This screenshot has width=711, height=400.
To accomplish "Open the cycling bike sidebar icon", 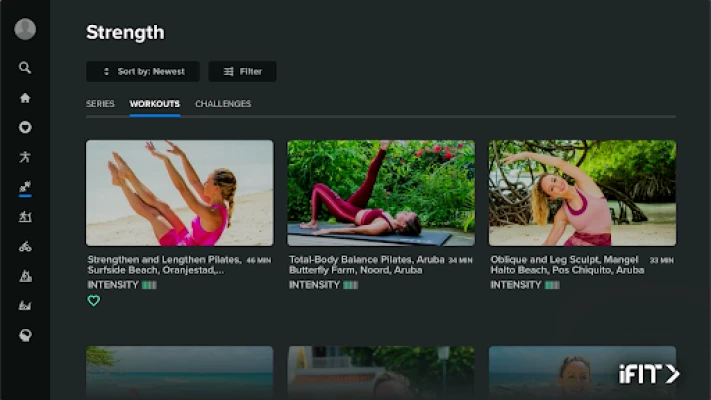I will (x=25, y=246).
